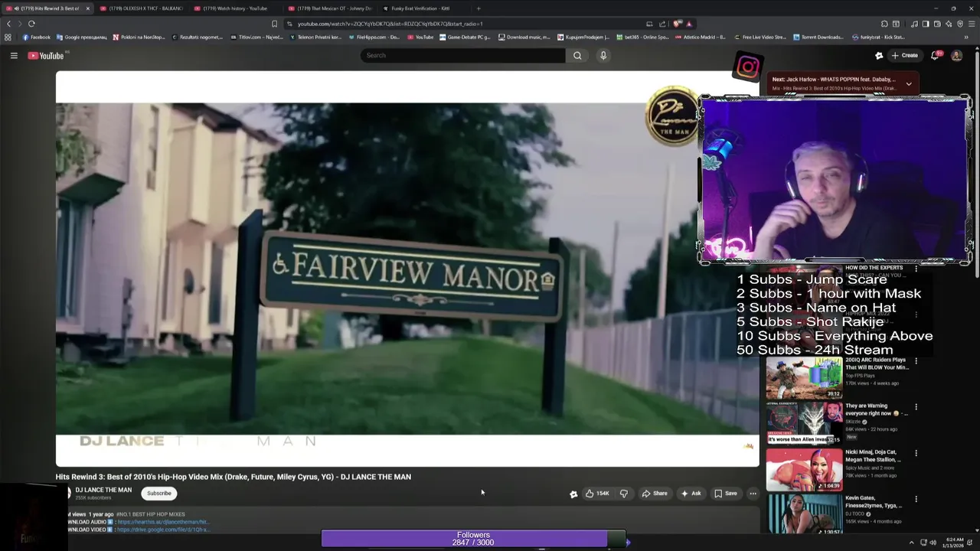This screenshot has width=980, height=551.
Task: Click the Instagram overlay icon
Action: 747,67
